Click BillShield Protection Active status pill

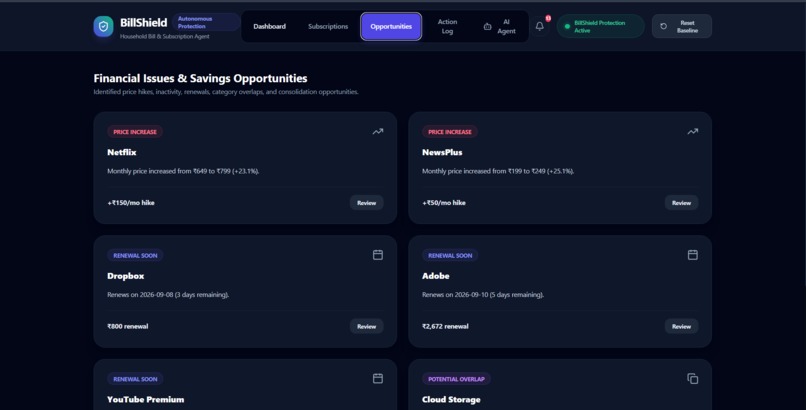600,26
